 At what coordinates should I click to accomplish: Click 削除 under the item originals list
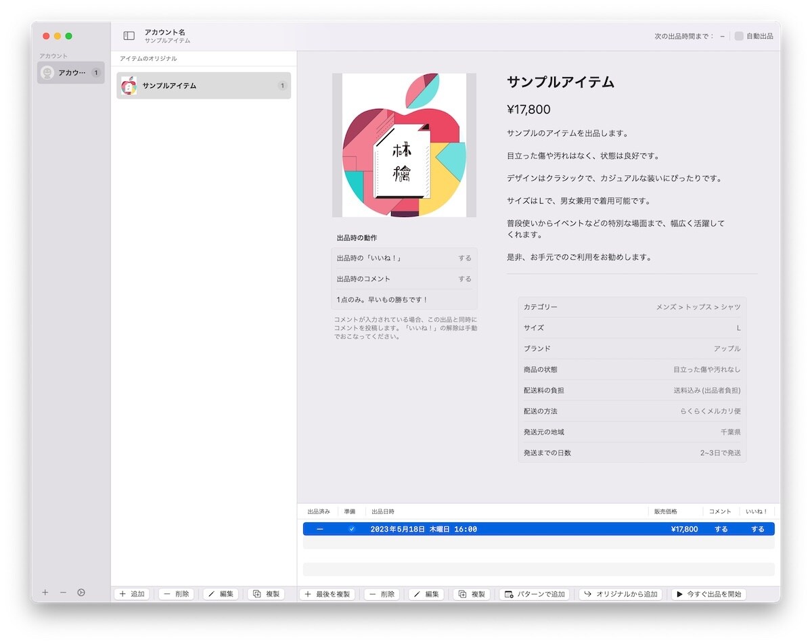tap(176, 594)
